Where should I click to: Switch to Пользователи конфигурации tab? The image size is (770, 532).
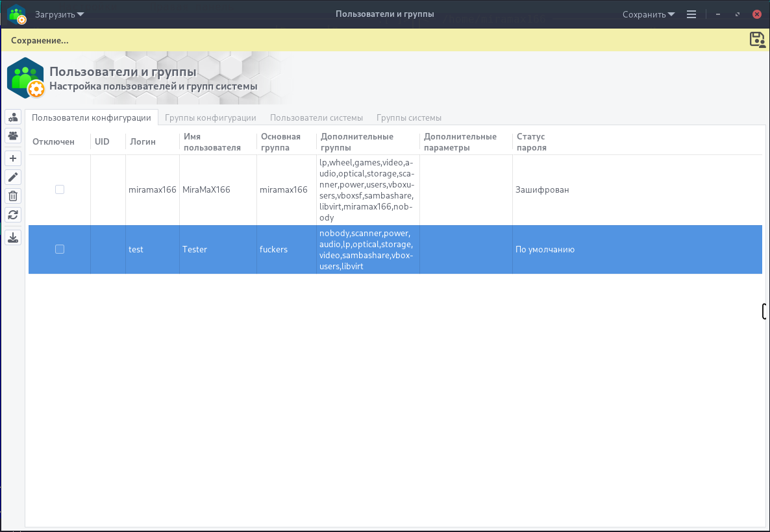click(x=92, y=118)
